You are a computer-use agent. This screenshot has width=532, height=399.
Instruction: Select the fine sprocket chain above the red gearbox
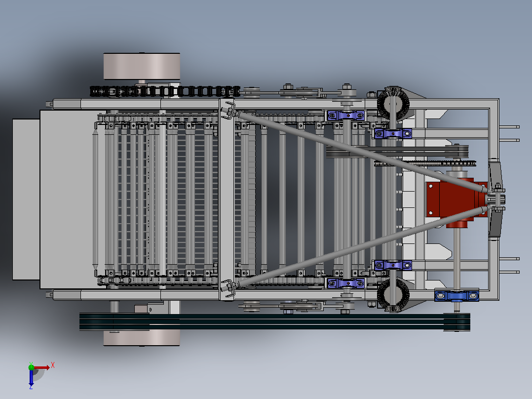(425, 163)
